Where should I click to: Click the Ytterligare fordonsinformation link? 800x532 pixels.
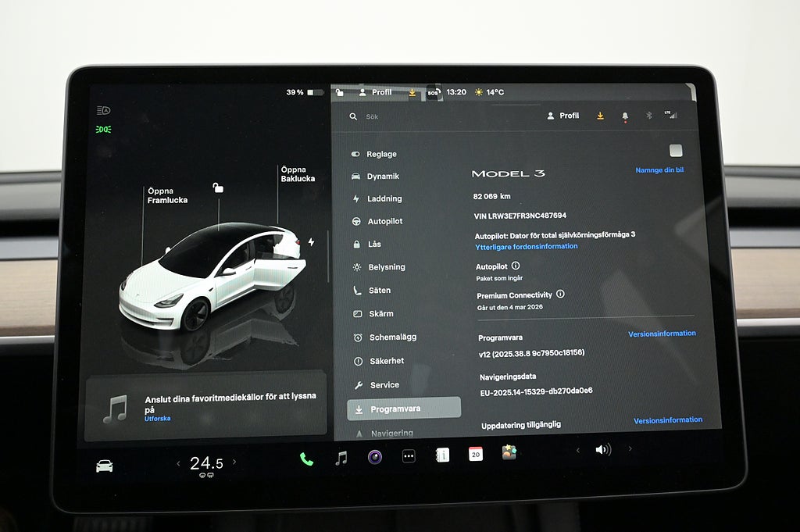coord(527,246)
